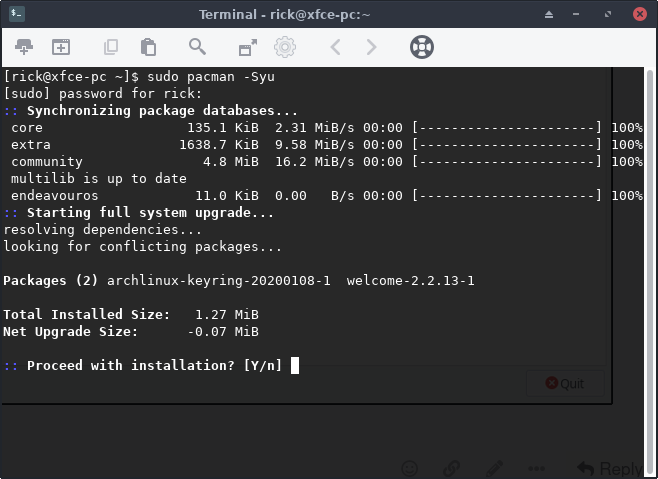The width and height of the screenshot is (658, 479).
Task: Click the three-dots more icon in the background
Action: click(537, 469)
